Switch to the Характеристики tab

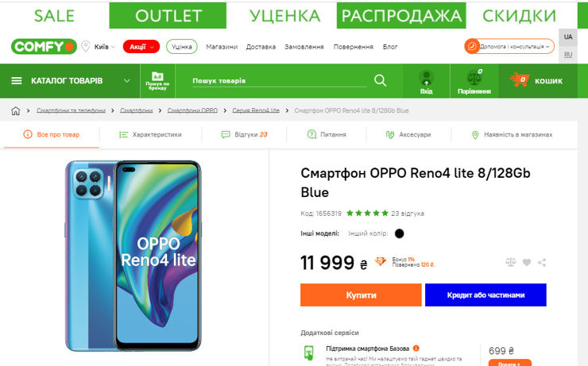[150, 134]
